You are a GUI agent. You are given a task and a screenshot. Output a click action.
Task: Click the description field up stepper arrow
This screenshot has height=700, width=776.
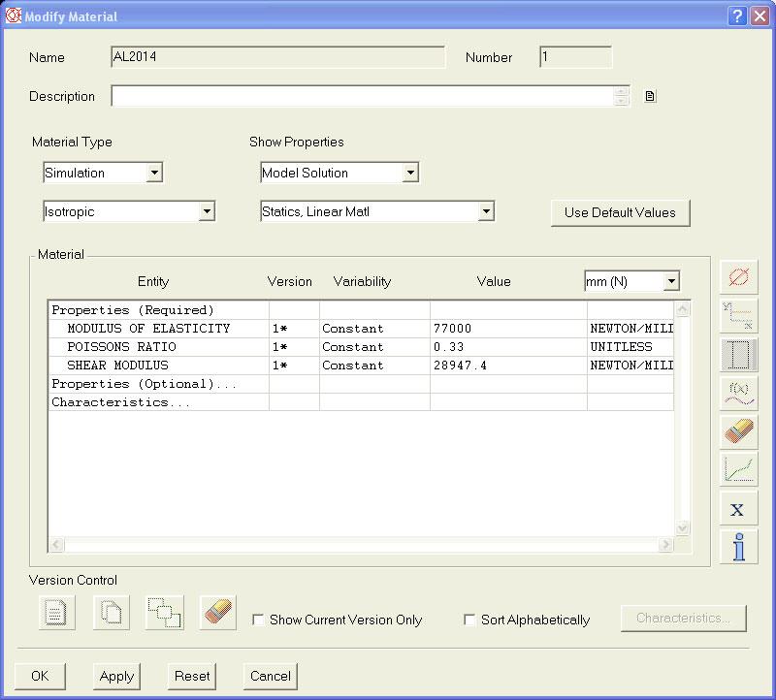point(621,91)
